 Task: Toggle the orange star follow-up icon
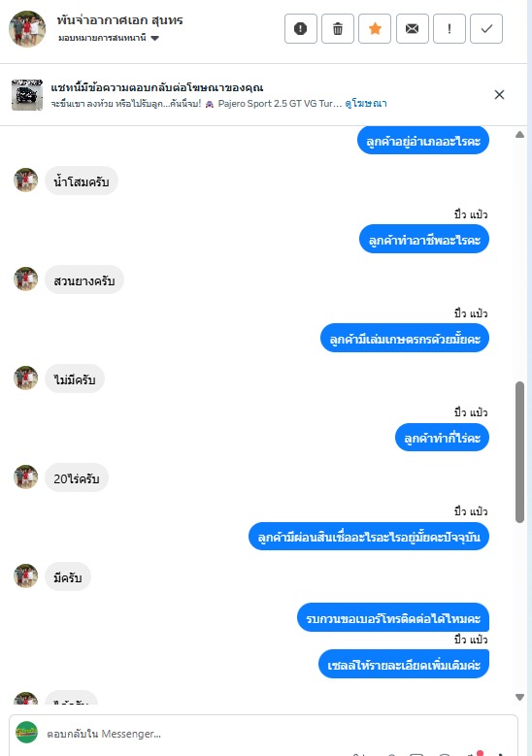[x=375, y=29]
